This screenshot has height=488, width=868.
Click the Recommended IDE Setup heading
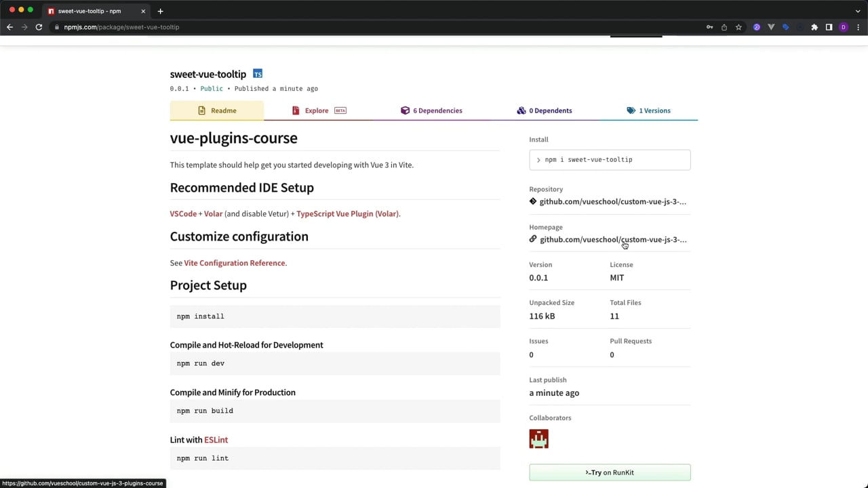pyautogui.click(x=242, y=188)
